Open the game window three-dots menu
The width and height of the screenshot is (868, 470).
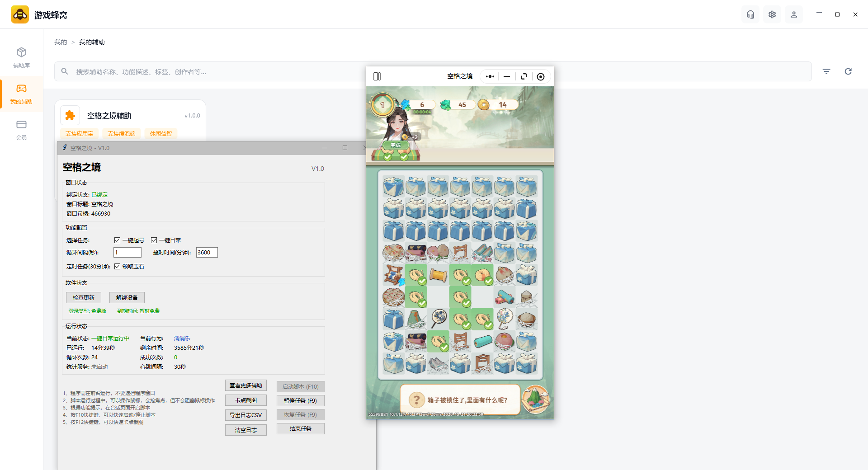click(490, 76)
